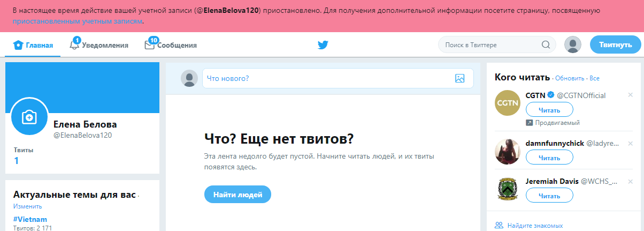Image resolution: width=644 pixels, height=231 pixels.
Task: Click the Twitter bird logo
Action: [323, 45]
